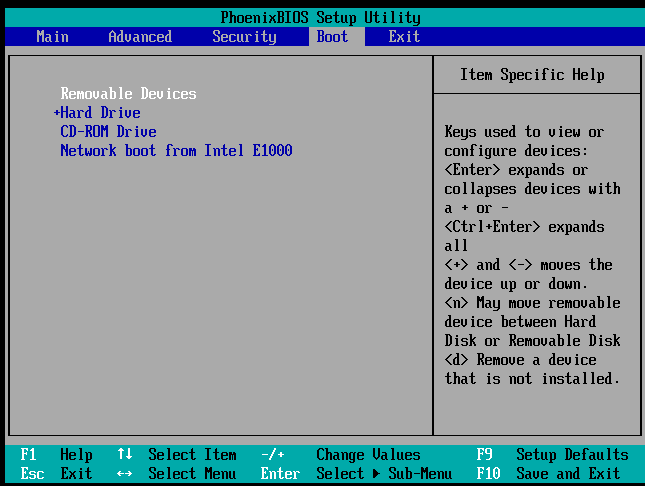Open the Main menu tab
Image resolution: width=645 pixels, height=486 pixels.
tap(52, 37)
